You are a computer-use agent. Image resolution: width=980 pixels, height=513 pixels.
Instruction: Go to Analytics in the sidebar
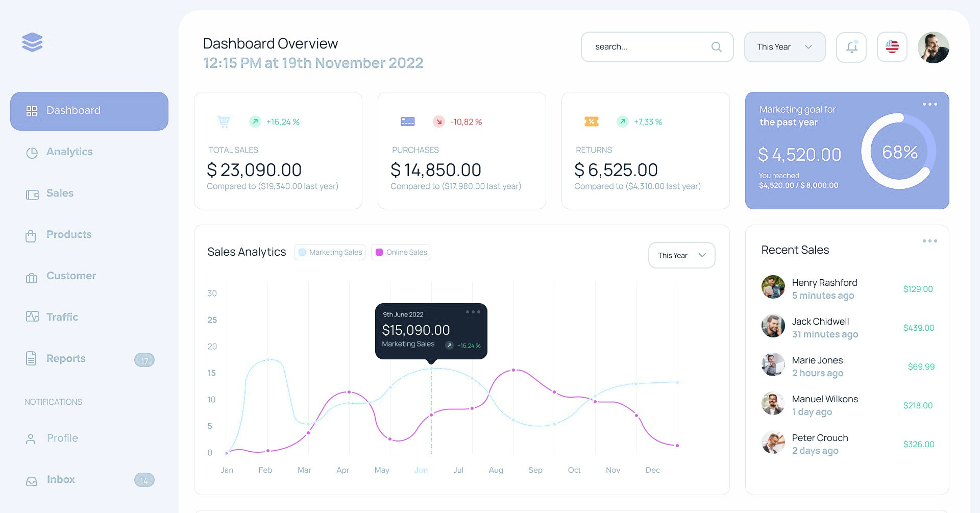click(x=69, y=152)
